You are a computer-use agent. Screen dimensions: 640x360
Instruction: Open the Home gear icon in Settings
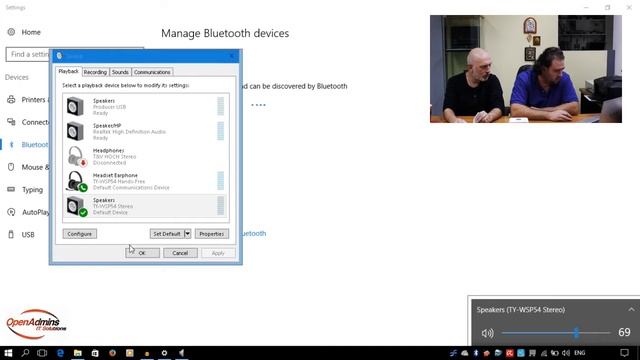(x=11, y=32)
